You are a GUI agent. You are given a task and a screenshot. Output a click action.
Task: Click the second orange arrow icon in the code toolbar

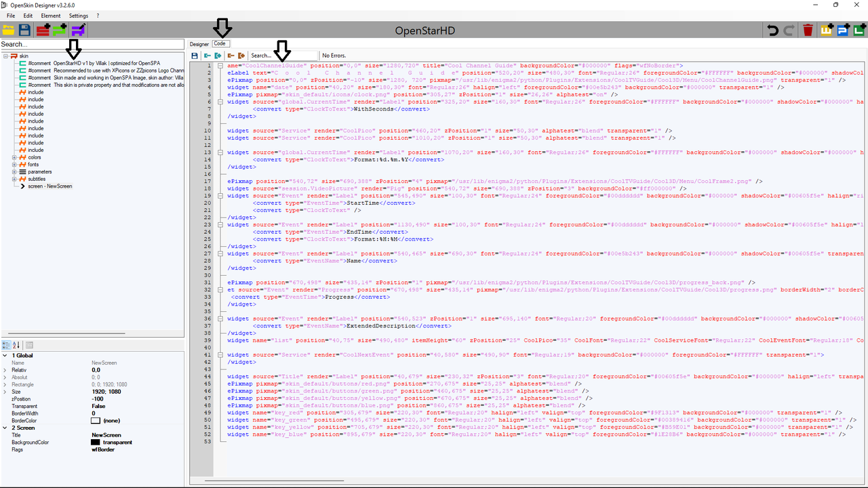pos(241,56)
